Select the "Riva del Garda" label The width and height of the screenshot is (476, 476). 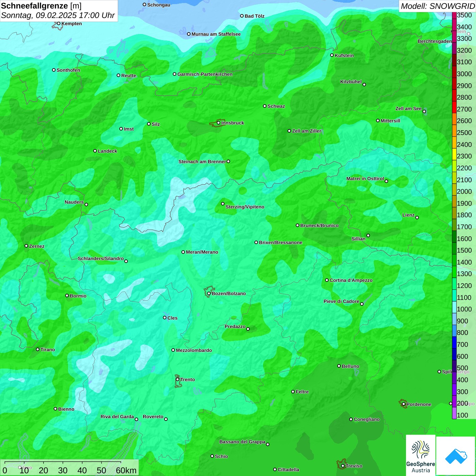117,417
